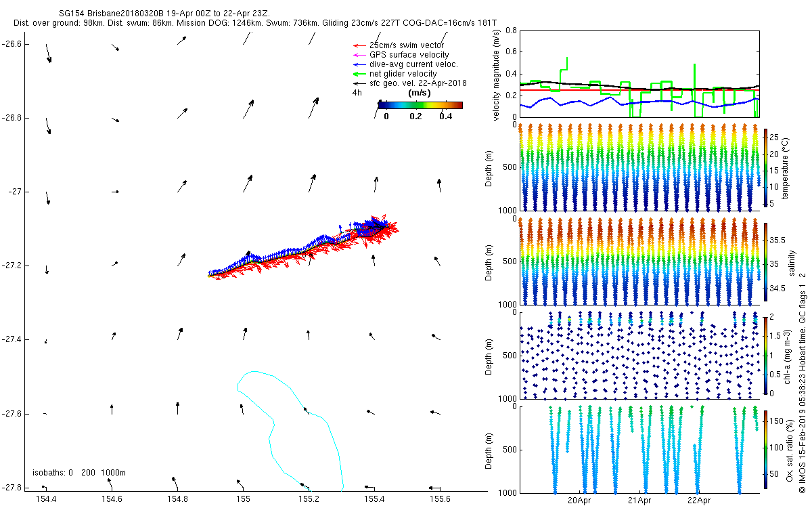Click the 22Apr date tick label
812x508 pixels.
click(699, 501)
